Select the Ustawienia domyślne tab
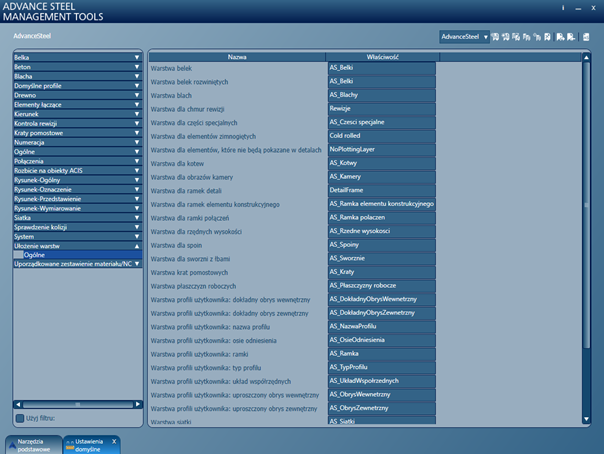Viewport: 604px width, 454px height. 90,444
